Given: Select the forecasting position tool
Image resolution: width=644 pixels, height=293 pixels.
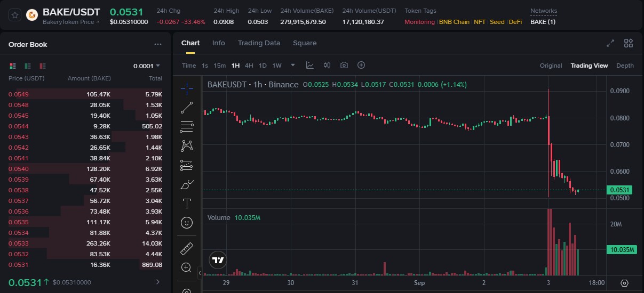Looking at the screenshot, I should pyautogui.click(x=187, y=165).
